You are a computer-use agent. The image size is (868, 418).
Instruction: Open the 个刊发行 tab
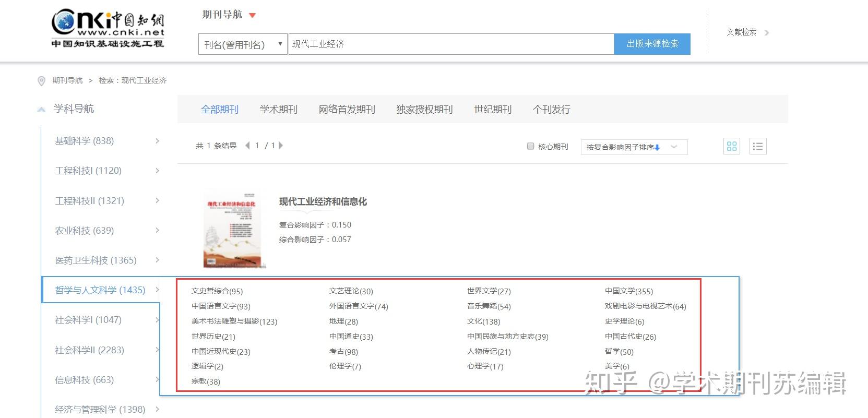click(x=552, y=110)
